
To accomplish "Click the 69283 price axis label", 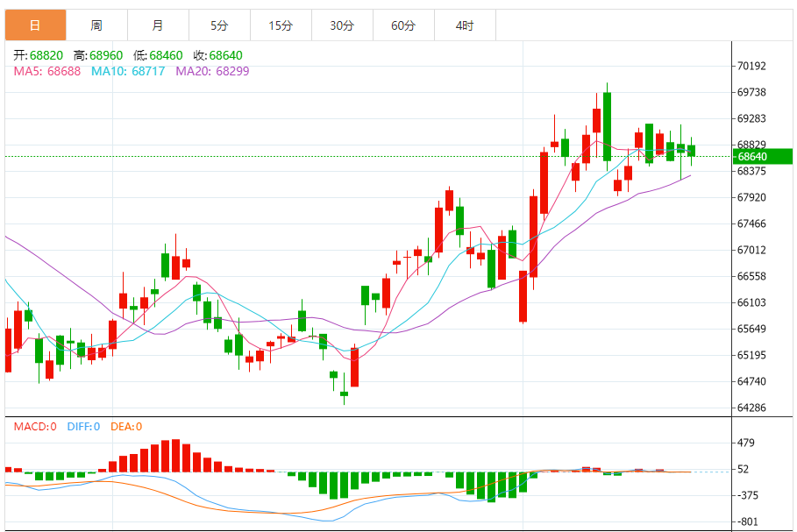I will [751, 118].
